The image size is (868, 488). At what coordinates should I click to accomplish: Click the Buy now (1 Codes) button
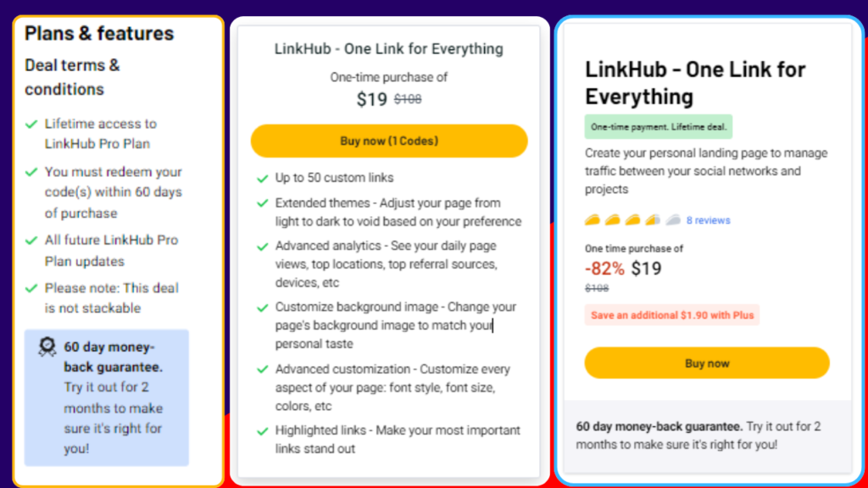(x=389, y=141)
